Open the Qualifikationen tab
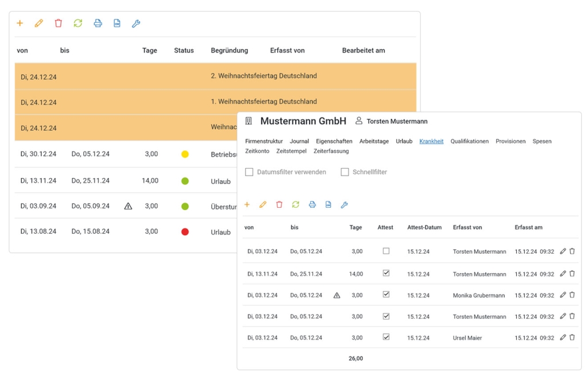This screenshot has height=380, width=588. [x=470, y=141]
